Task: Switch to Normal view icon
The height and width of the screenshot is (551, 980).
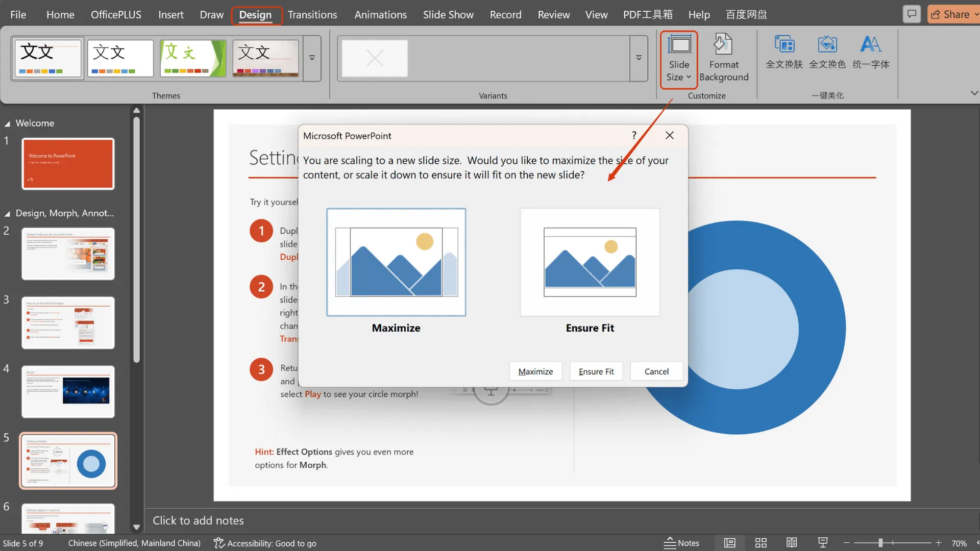Action: (730, 543)
